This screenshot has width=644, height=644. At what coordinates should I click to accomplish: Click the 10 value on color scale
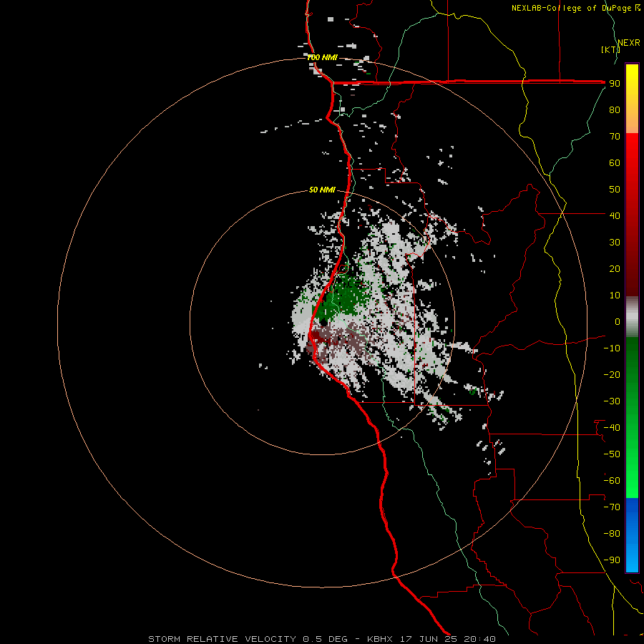615,296
